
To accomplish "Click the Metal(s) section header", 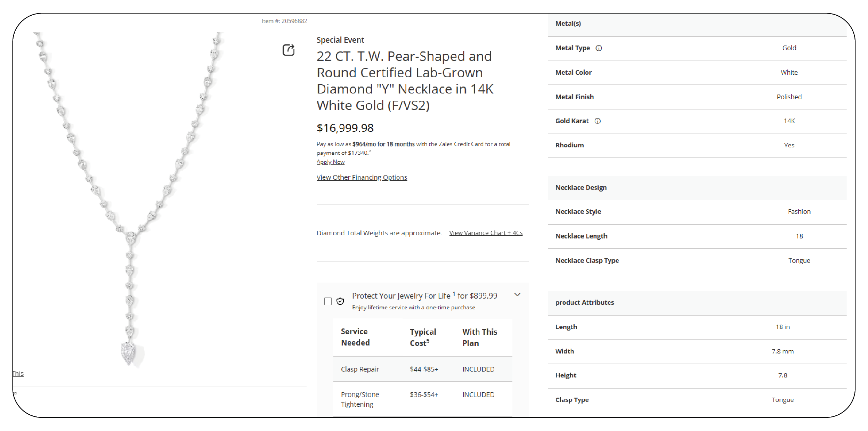I will click(568, 24).
